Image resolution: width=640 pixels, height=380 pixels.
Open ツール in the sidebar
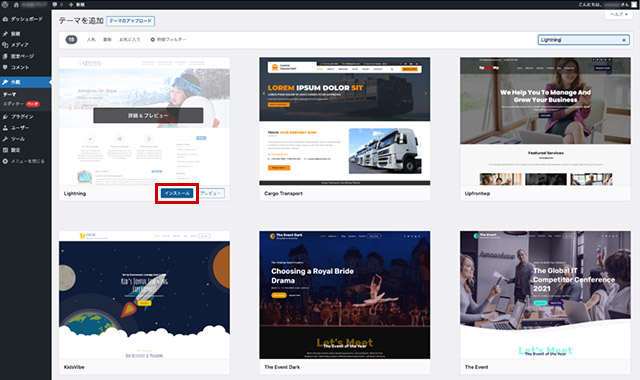13,139
